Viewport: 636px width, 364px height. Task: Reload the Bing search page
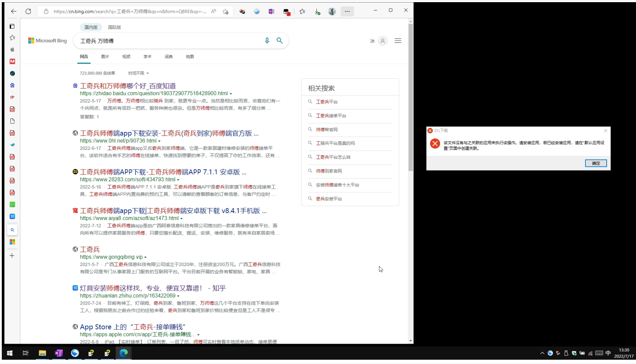tap(28, 11)
